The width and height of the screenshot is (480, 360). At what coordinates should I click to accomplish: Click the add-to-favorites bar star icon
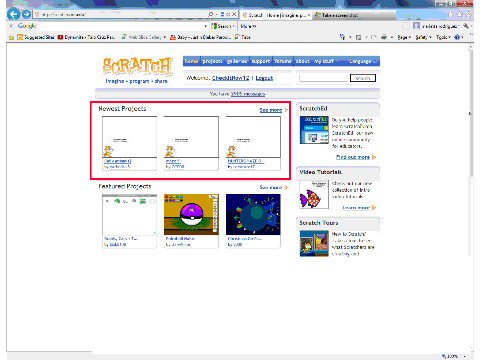(x=11, y=37)
